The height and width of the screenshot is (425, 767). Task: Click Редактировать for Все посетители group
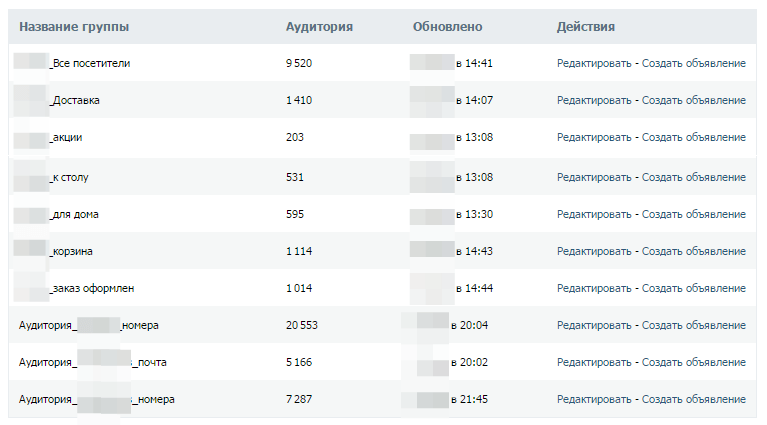click(x=594, y=63)
